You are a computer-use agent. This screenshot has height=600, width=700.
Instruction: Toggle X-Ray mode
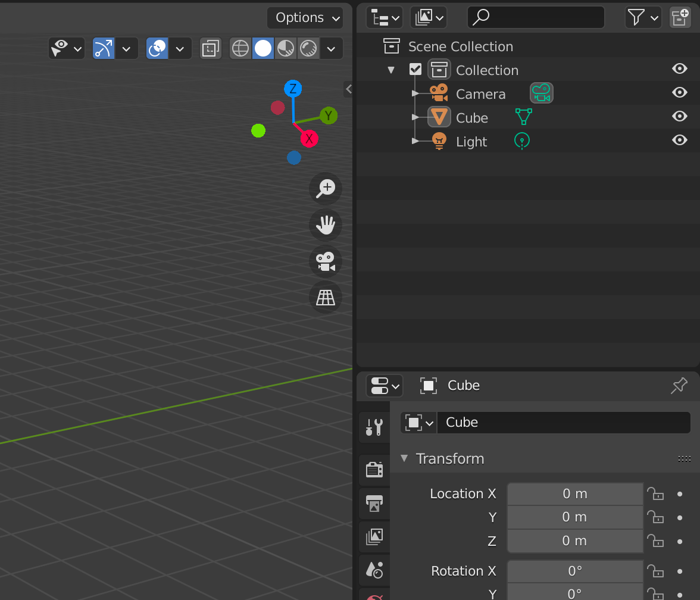click(210, 48)
